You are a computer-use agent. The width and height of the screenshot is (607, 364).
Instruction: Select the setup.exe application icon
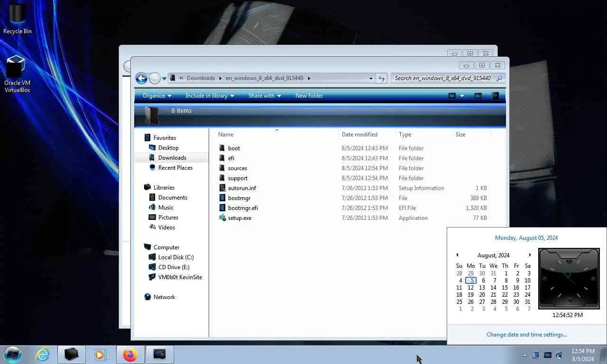coord(222,218)
